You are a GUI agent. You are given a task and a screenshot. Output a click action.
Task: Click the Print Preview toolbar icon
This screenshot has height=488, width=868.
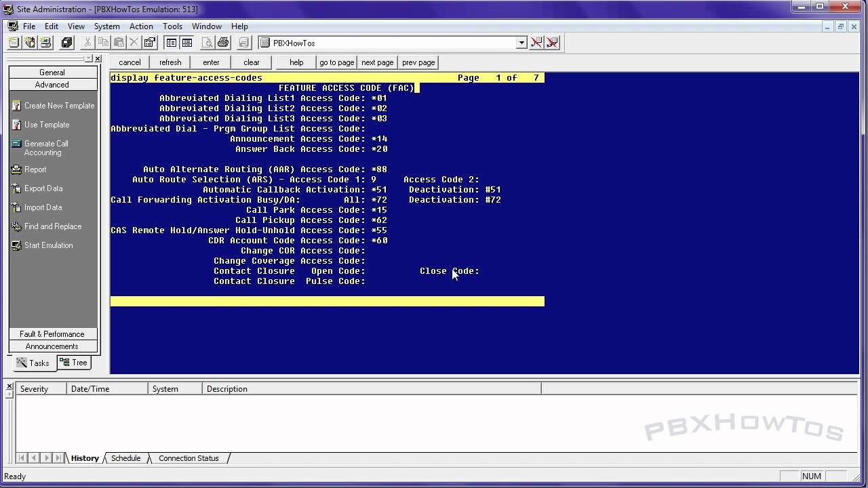(208, 43)
